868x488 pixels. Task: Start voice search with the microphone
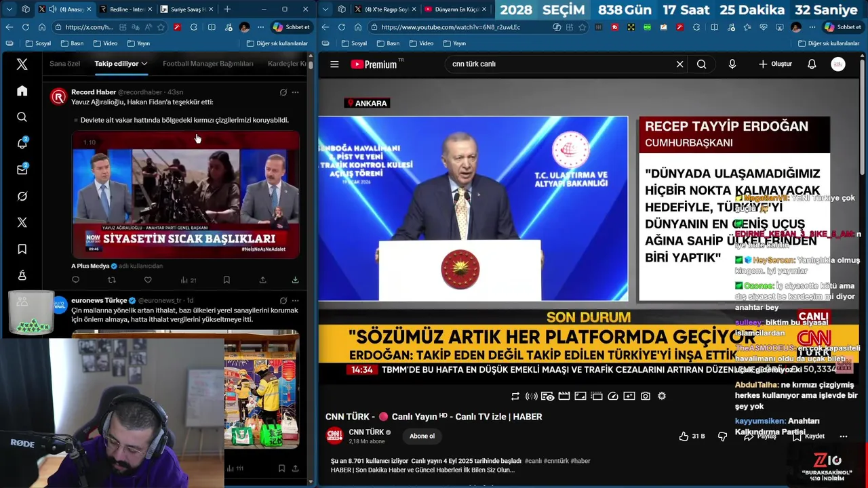[x=732, y=64]
